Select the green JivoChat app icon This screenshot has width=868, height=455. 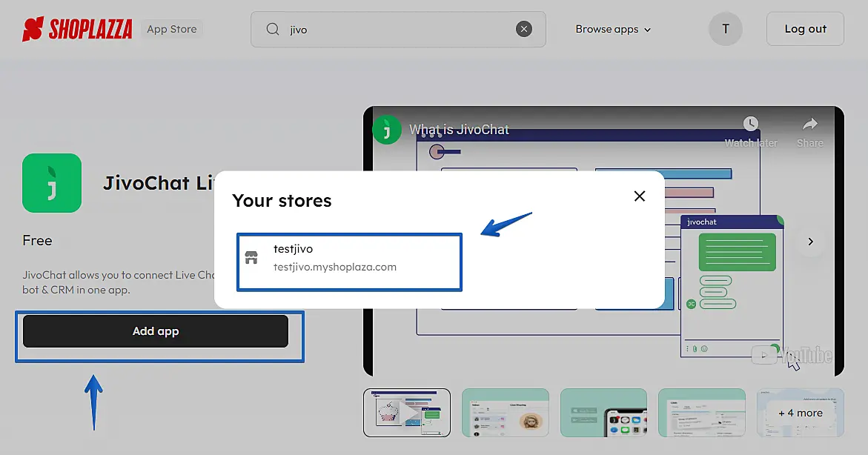click(52, 183)
